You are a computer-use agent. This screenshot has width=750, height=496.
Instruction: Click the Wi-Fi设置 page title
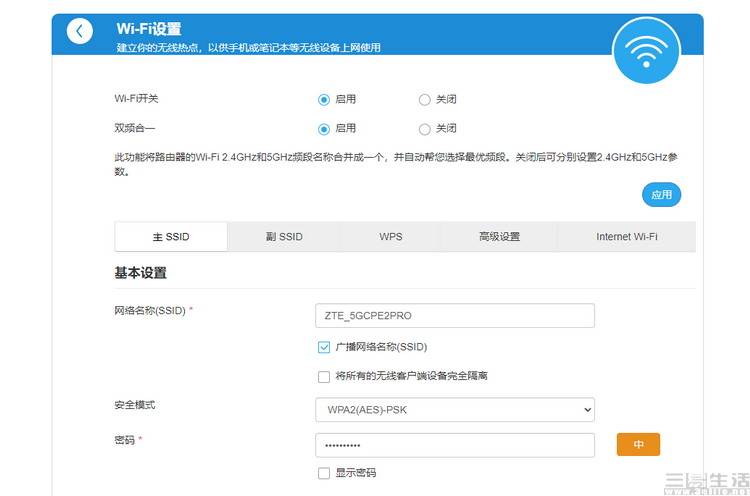(148, 29)
